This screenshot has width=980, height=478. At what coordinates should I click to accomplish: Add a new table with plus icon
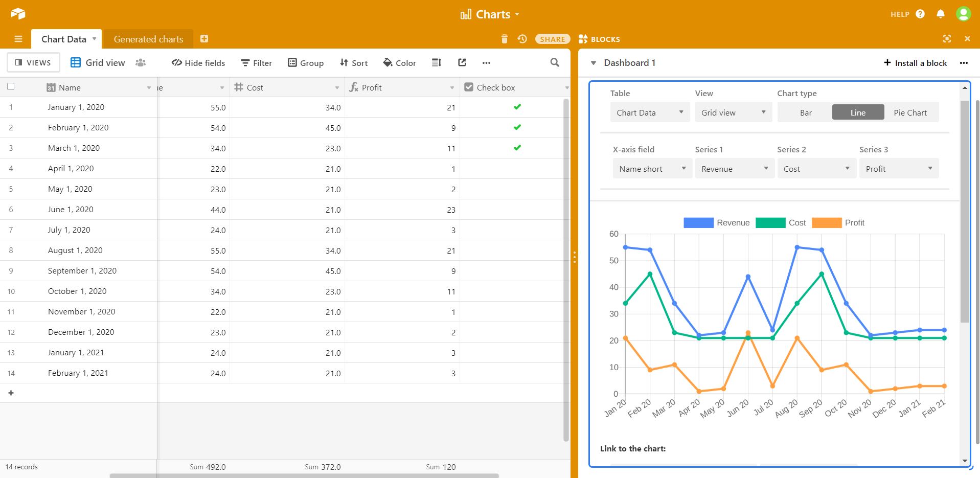(204, 39)
